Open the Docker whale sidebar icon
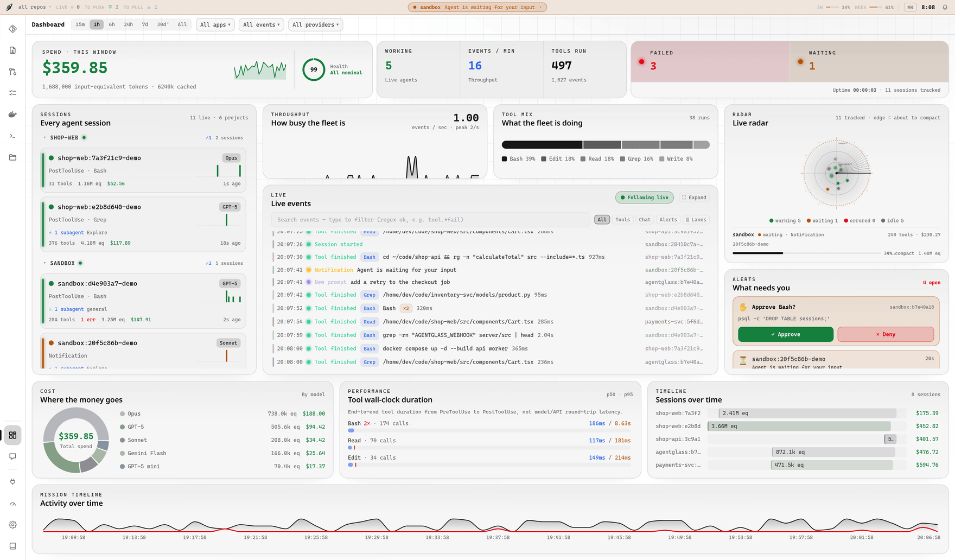This screenshot has width=955, height=560. 12,114
